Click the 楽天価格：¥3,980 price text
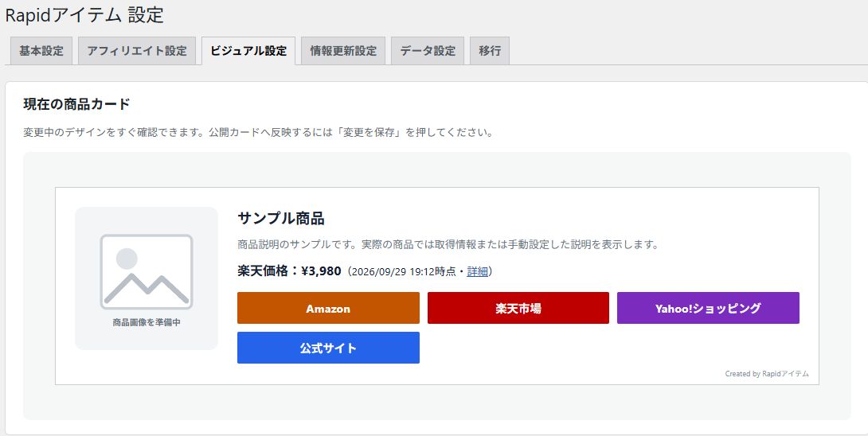 (x=289, y=271)
